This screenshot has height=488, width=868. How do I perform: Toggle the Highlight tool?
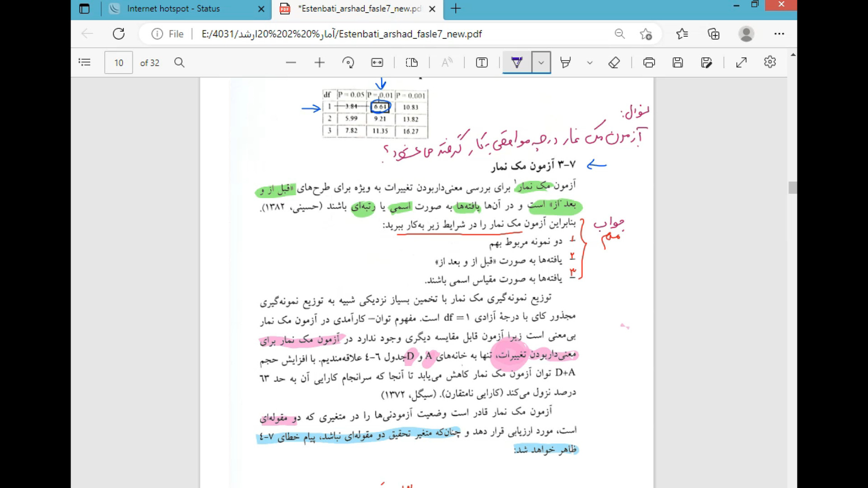tap(565, 62)
